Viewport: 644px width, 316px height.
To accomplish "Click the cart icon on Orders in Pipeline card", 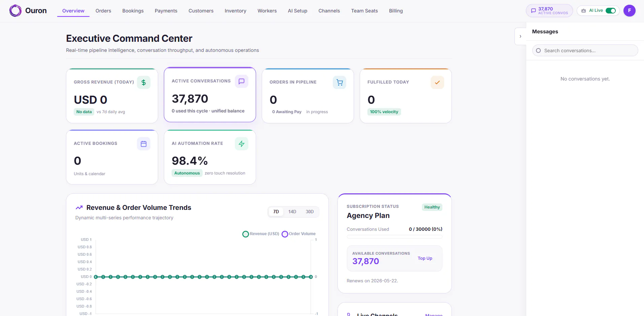I will pos(339,82).
